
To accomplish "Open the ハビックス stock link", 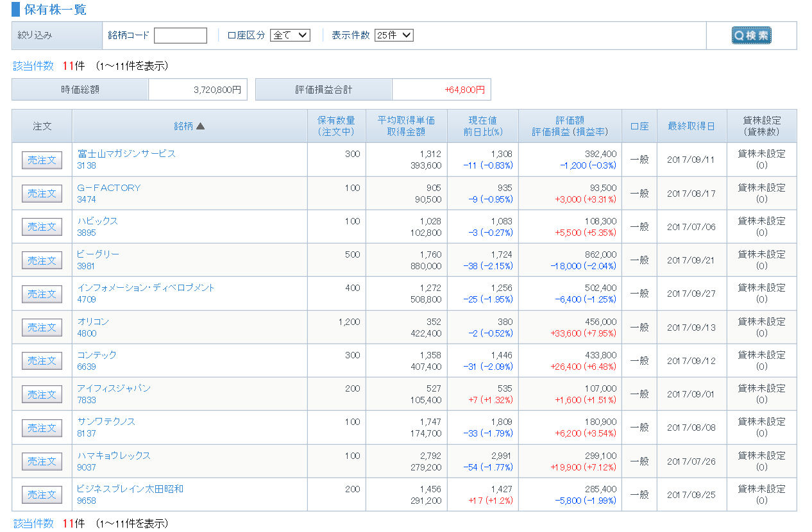I will (x=97, y=220).
